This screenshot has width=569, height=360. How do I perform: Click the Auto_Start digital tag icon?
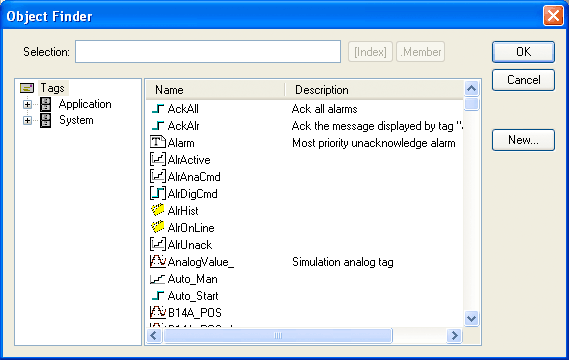pos(158,296)
